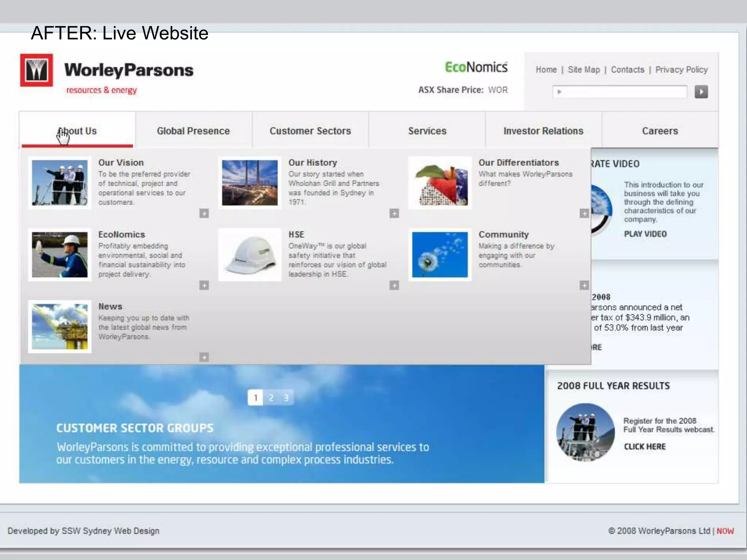Select the HSE heading
This screenshot has width=747, height=560.
[296, 234]
